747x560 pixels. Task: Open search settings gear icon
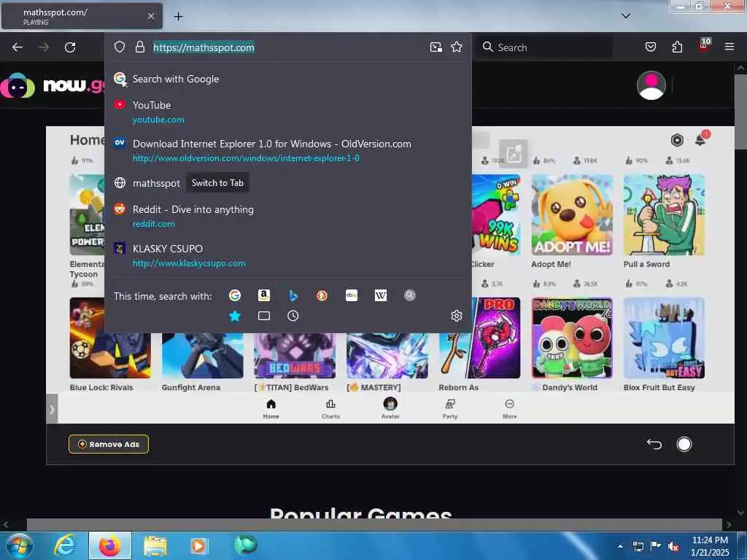(457, 316)
